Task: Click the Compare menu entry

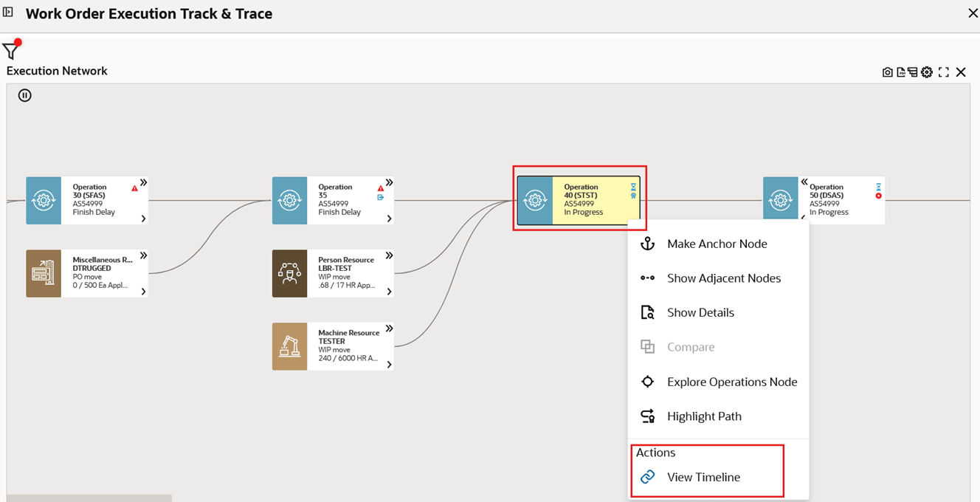Action: pyautogui.click(x=718, y=347)
